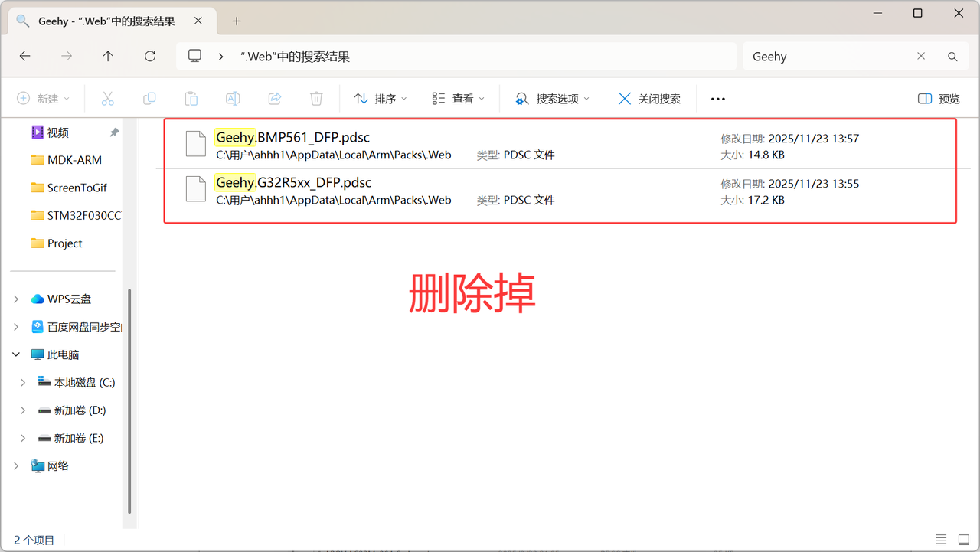
Task: Click the path under Geehy.BMP561_DFP.pdsc
Action: [x=334, y=155]
